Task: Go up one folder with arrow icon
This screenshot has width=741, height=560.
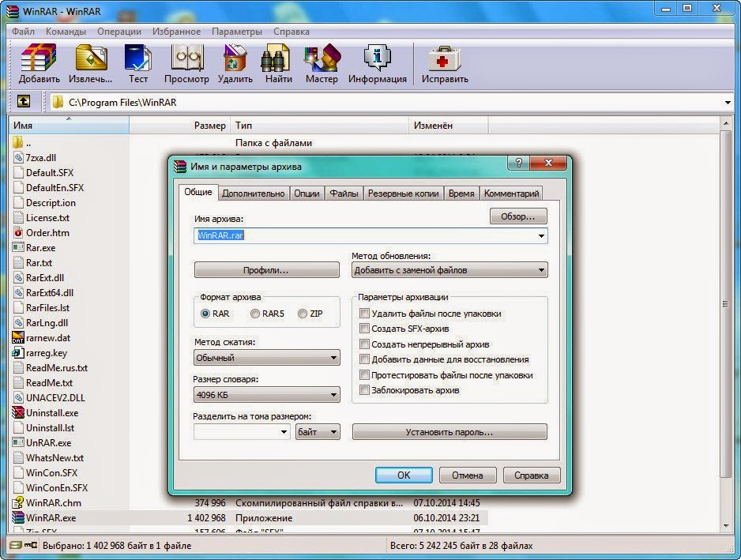Action: coord(24,102)
